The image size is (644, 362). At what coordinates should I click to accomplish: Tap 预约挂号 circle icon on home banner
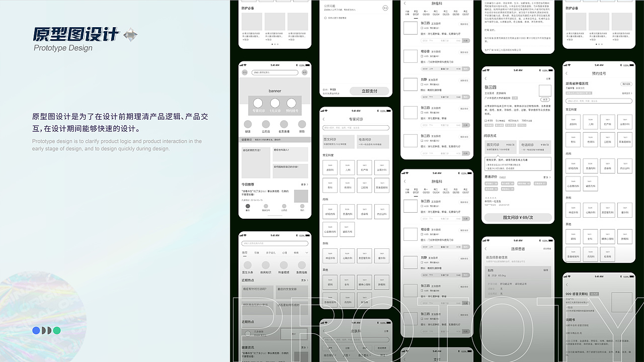point(291,103)
